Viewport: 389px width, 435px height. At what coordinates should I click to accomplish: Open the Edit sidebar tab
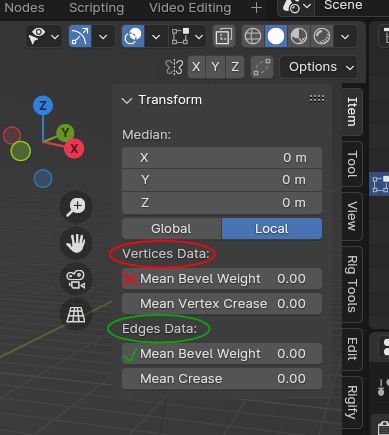pyautogui.click(x=352, y=349)
